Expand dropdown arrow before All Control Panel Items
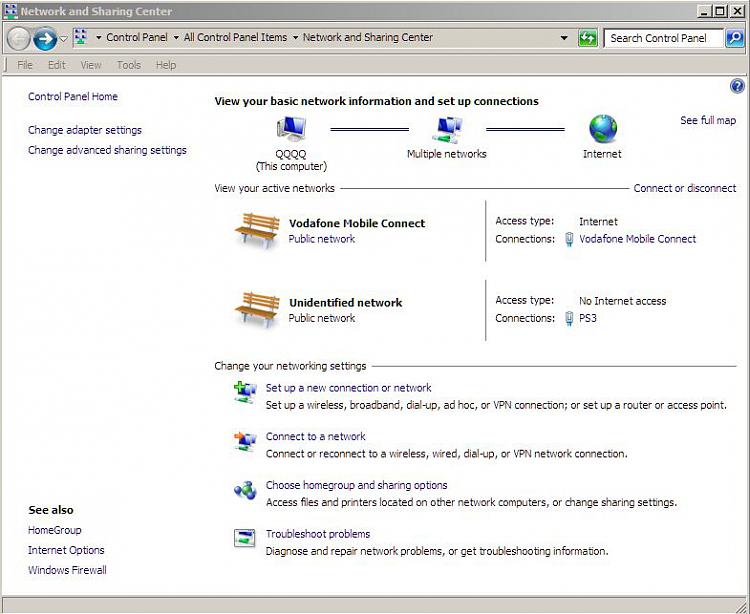Viewport: 750px width, 614px height. [176, 37]
